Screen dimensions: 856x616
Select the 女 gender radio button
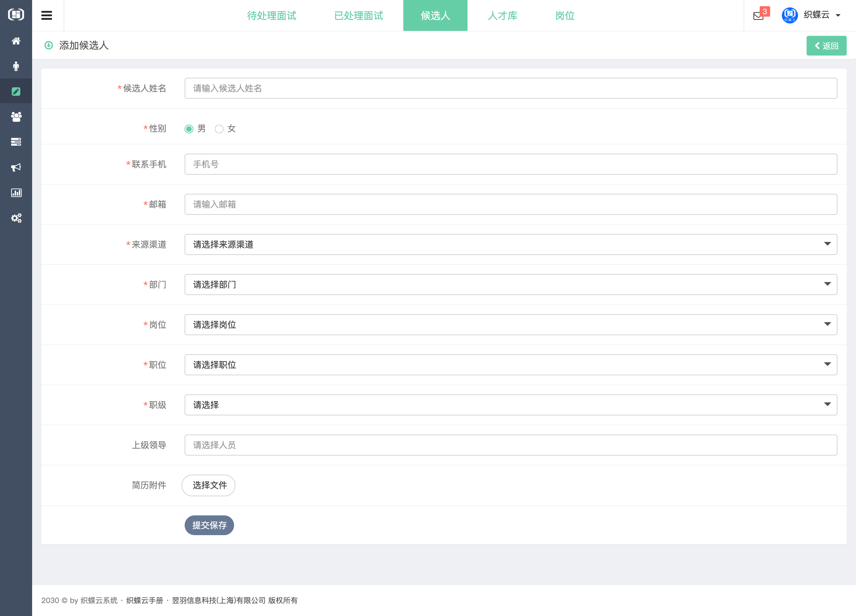pos(219,129)
